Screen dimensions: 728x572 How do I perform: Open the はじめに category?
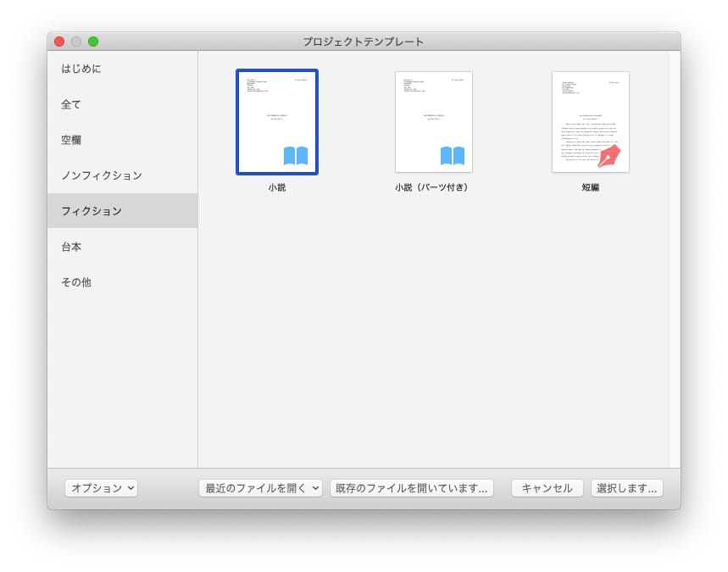click(123, 69)
